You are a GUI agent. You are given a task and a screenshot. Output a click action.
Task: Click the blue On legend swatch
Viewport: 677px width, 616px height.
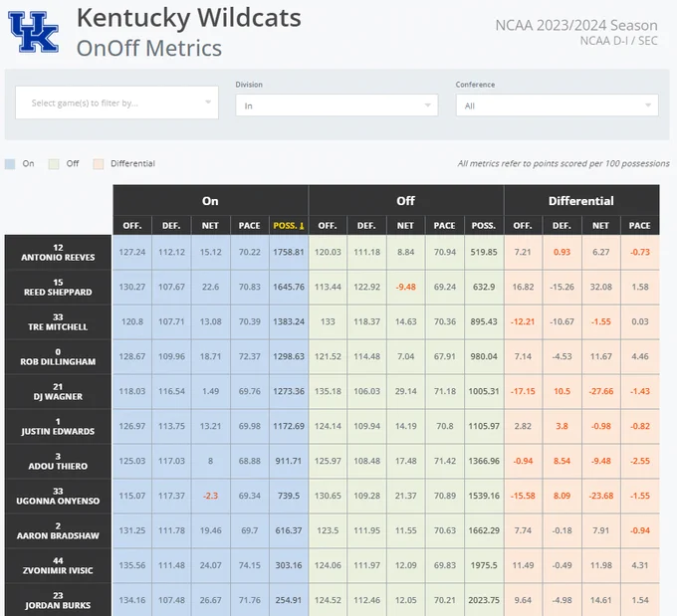[10, 164]
